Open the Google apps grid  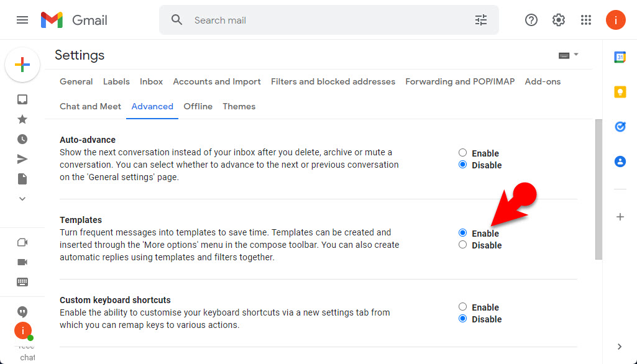click(586, 20)
